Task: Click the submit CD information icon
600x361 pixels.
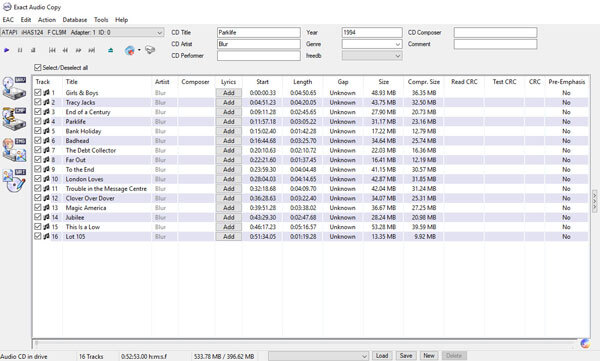Action: (150, 50)
